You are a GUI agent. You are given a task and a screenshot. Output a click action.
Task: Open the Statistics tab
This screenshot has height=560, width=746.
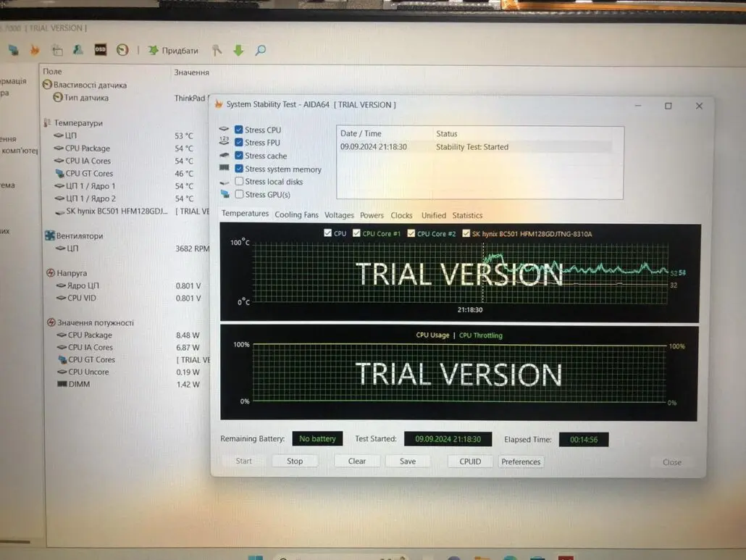(467, 215)
